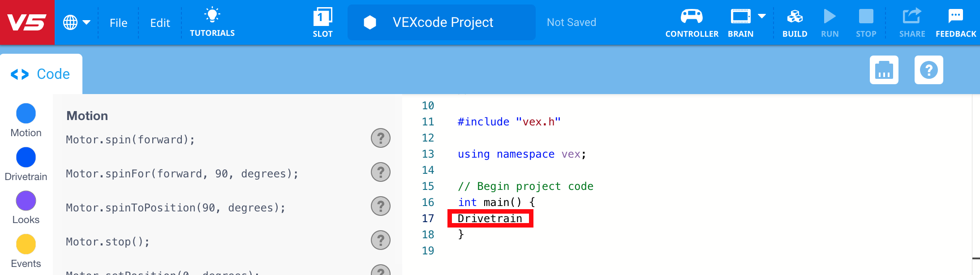
Task: Select the Drivetrain category color circle
Action: pos(26,157)
